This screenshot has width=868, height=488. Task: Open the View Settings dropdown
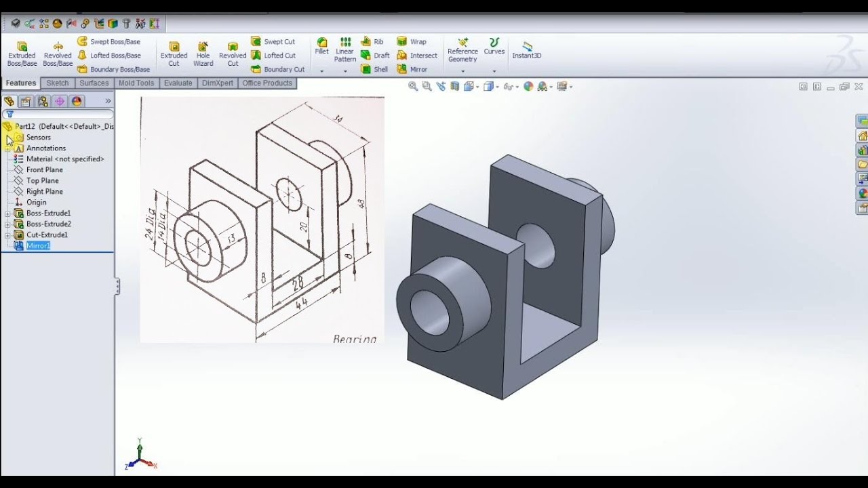571,87
